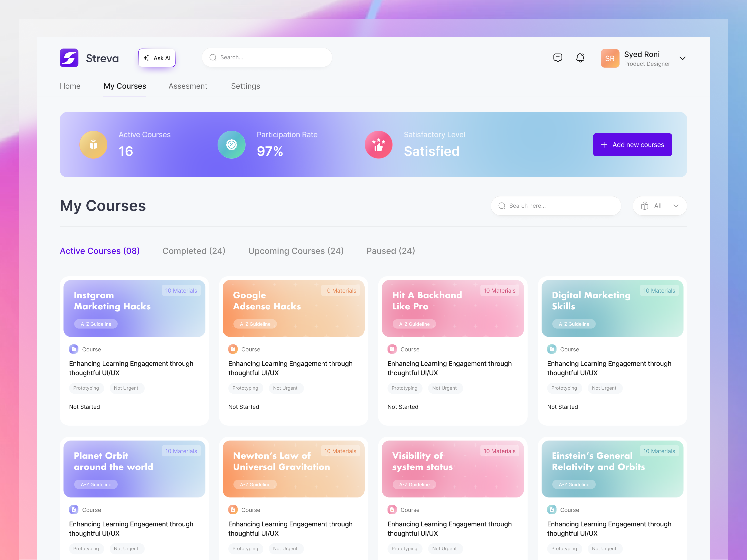
Task: Click the Active Courses book icon
Action: click(94, 144)
